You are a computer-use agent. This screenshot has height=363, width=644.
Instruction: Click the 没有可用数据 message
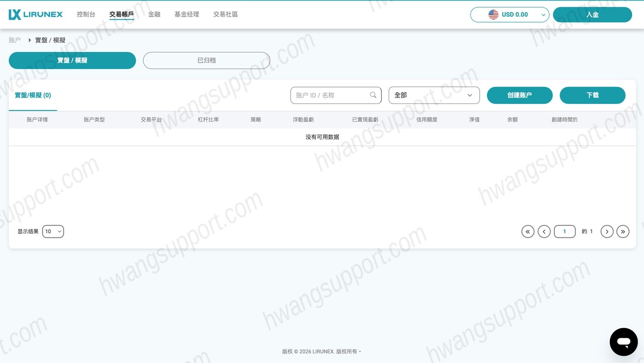(322, 137)
